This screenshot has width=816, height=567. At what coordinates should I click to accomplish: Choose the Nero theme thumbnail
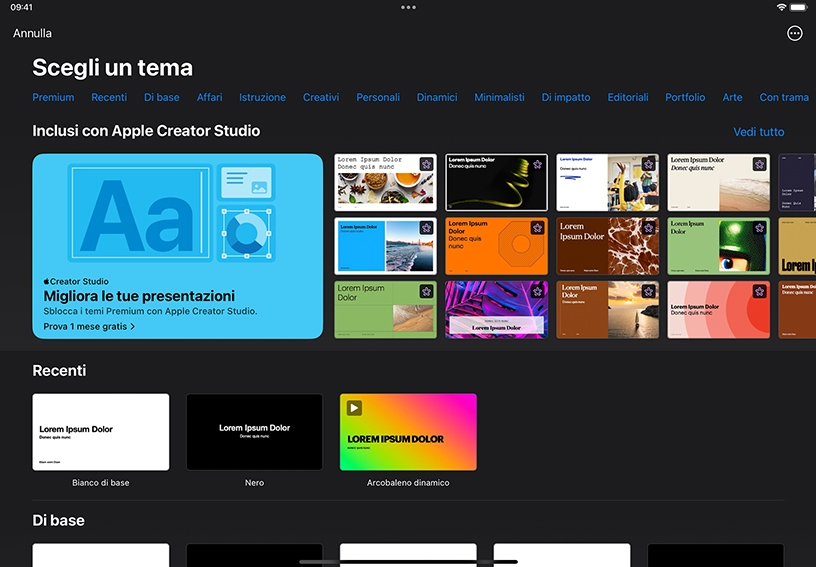[x=254, y=432]
